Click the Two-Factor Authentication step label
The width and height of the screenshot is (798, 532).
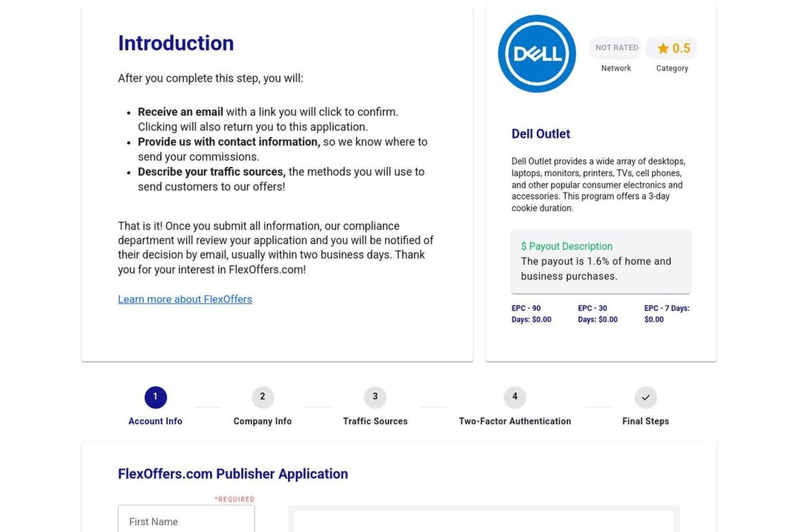click(x=515, y=421)
